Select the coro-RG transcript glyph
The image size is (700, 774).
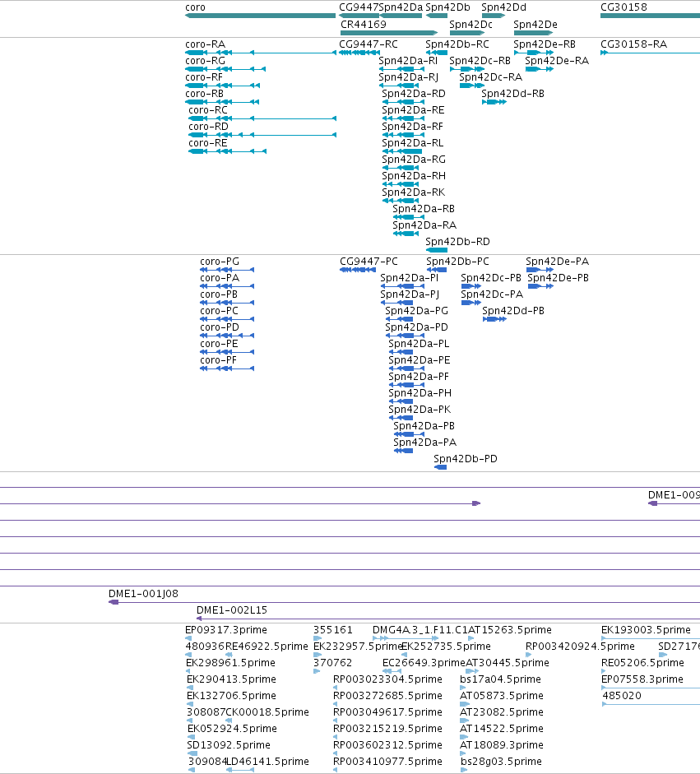pos(225,69)
